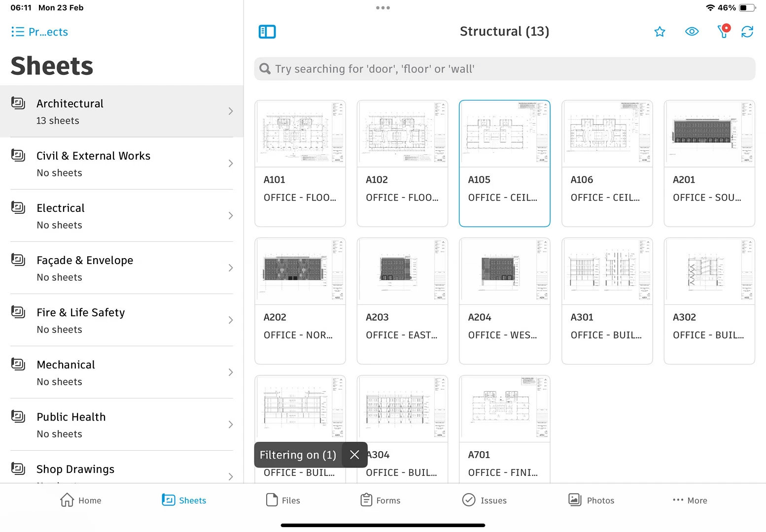Open sheet A203 east elevation thumbnail
The height and width of the screenshot is (532, 766).
click(402, 271)
